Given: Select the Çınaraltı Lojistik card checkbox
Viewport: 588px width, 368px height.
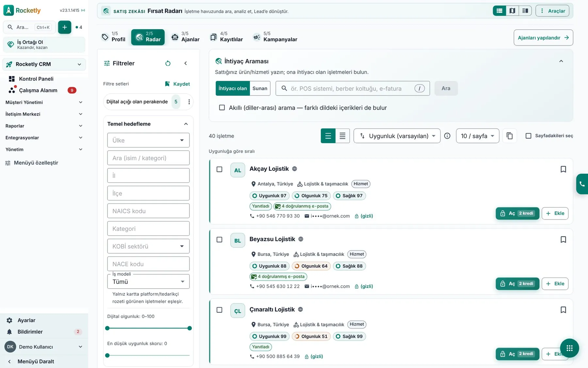Looking at the screenshot, I should coord(220,310).
